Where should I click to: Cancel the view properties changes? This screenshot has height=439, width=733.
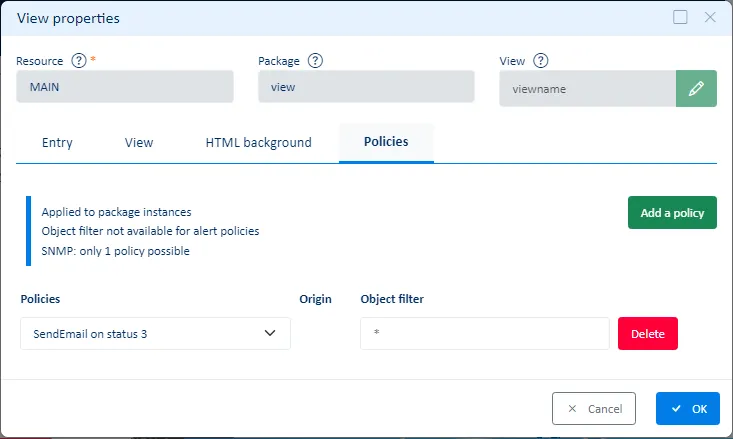(x=593, y=408)
